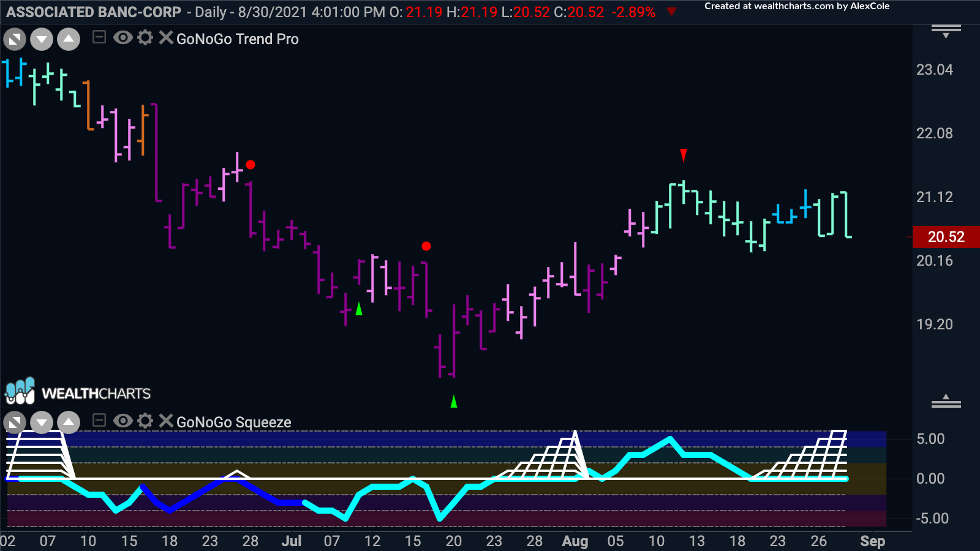
Task: Click the green up triangle below July 20 low
Action: 454,402
